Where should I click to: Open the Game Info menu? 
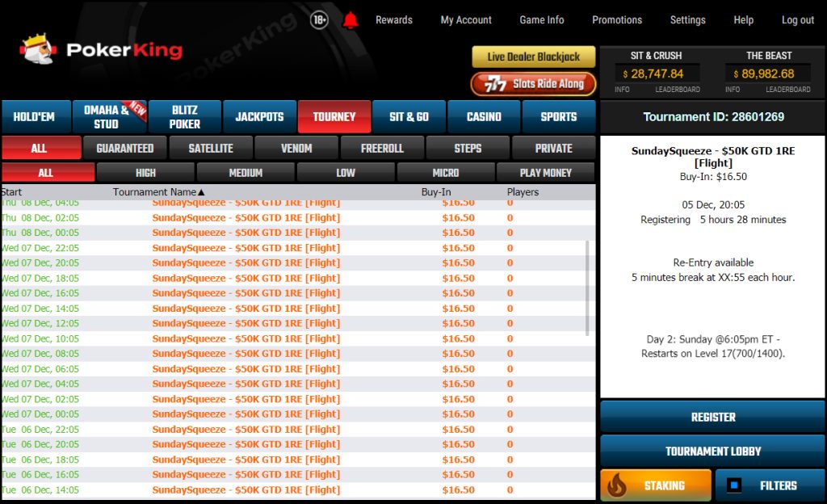point(542,20)
